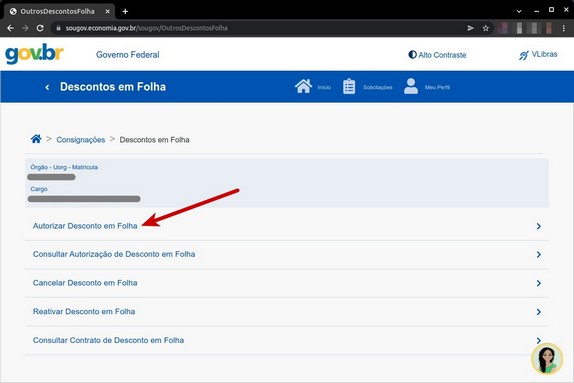Bookmark this page with the star icon
This screenshot has height=383, width=574.
485,28
